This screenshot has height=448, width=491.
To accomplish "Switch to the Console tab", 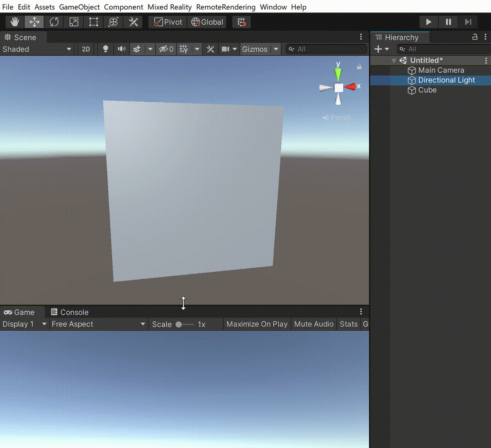I will pyautogui.click(x=70, y=312).
